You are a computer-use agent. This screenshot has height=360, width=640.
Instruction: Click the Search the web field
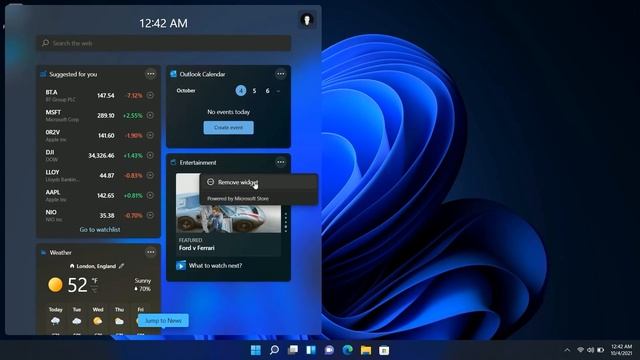(x=164, y=43)
